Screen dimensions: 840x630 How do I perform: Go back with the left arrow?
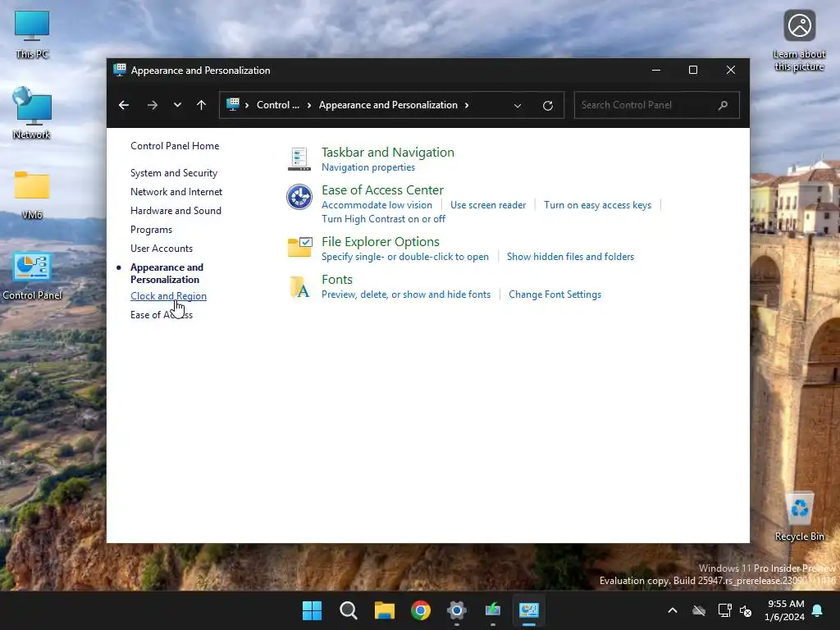coord(124,105)
